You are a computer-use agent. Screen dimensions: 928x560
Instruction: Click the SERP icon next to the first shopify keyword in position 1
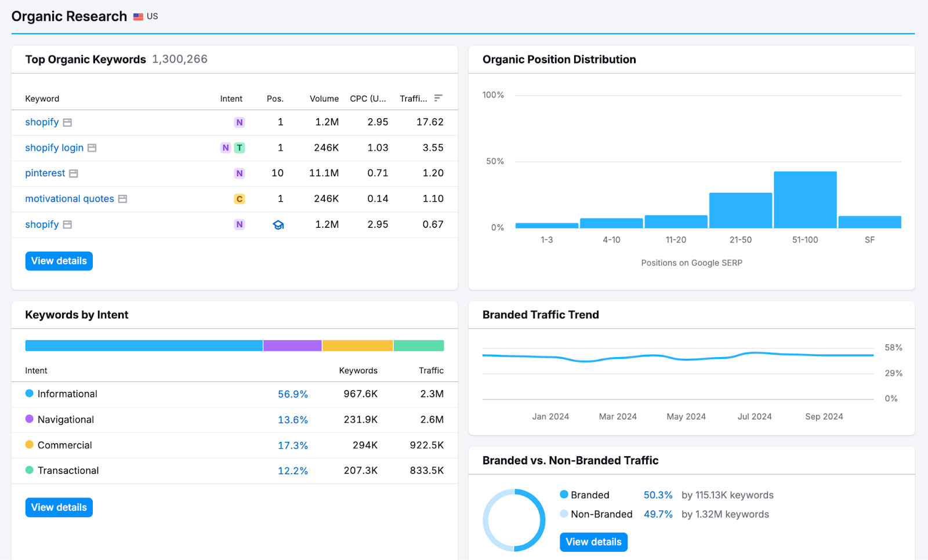(67, 122)
